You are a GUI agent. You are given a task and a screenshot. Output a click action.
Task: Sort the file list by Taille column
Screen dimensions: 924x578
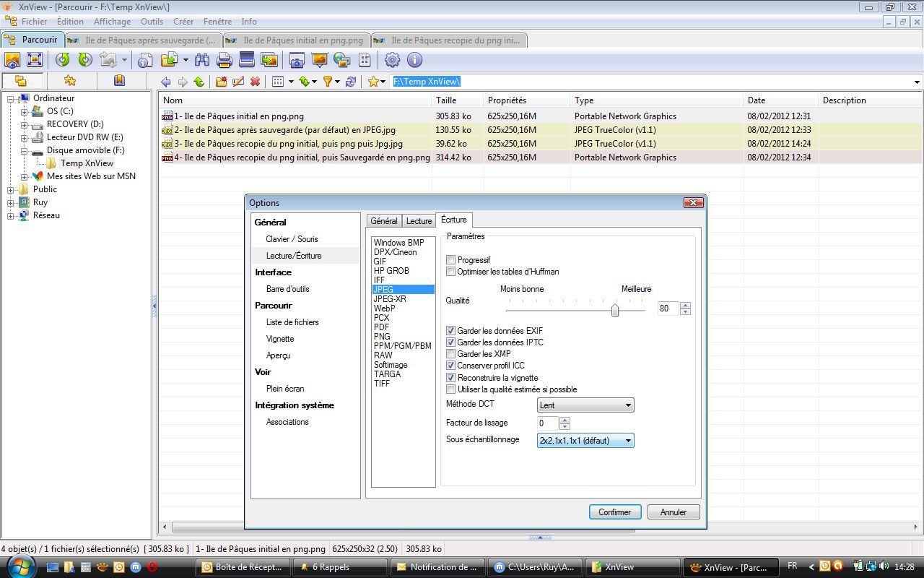click(457, 100)
